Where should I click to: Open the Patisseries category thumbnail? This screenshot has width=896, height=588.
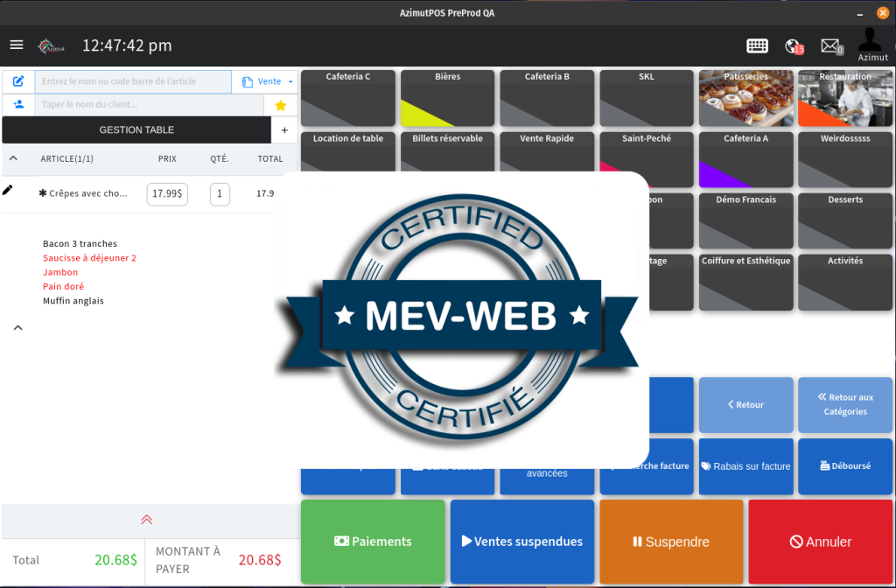(745, 98)
